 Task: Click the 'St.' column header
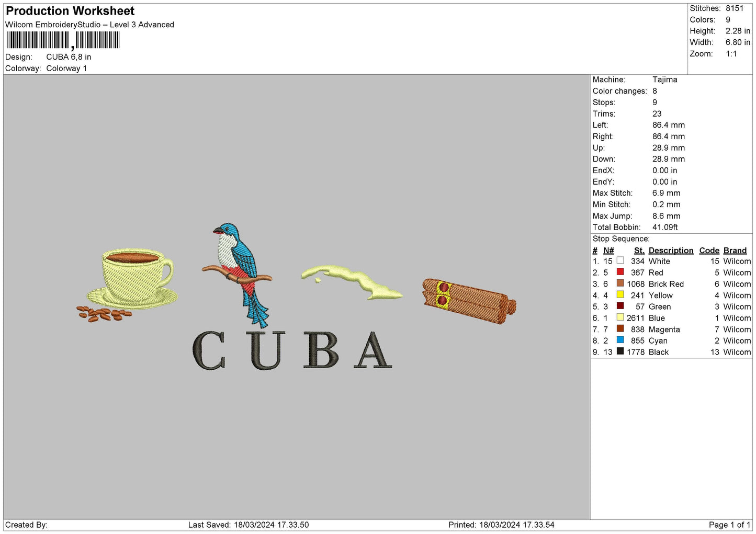click(x=639, y=251)
